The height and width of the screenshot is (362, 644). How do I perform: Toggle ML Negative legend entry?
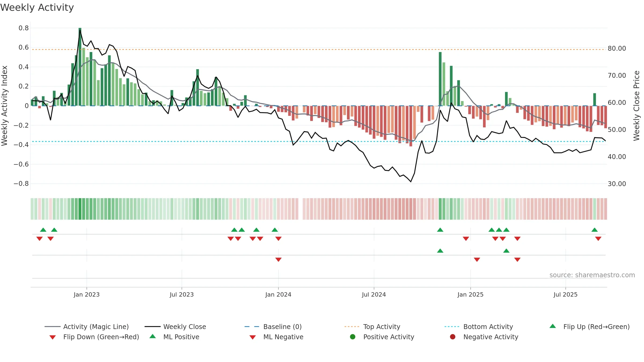pos(276,337)
